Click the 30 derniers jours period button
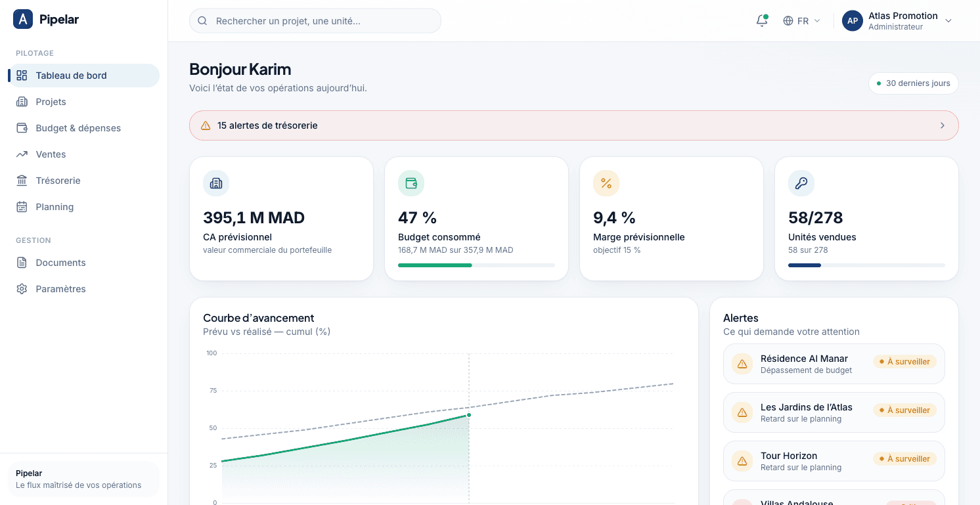 point(913,83)
